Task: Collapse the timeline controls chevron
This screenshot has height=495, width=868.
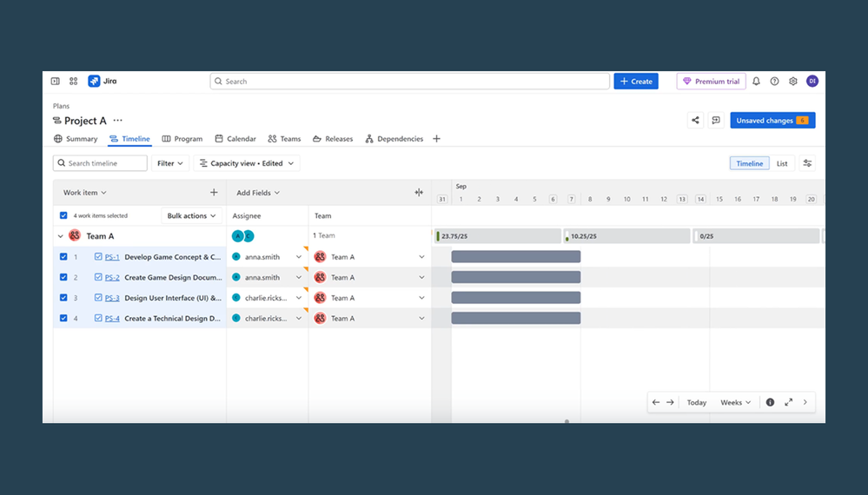Action: tap(805, 402)
